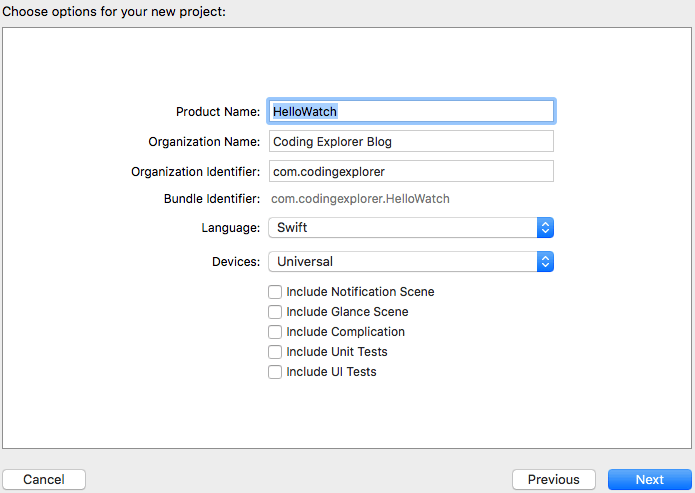Enable the Include UI Tests checkbox
This screenshot has width=695, height=493.
tap(275, 372)
